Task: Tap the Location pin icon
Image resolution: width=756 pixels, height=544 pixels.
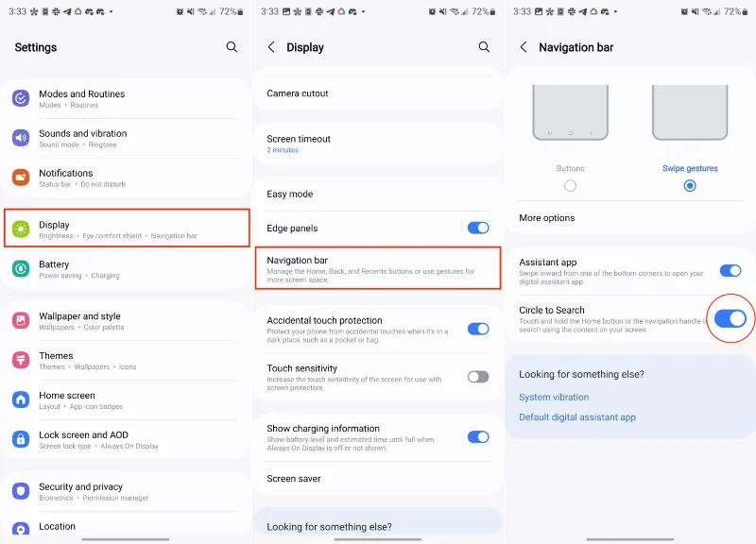Action: pyautogui.click(x=21, y=528)
